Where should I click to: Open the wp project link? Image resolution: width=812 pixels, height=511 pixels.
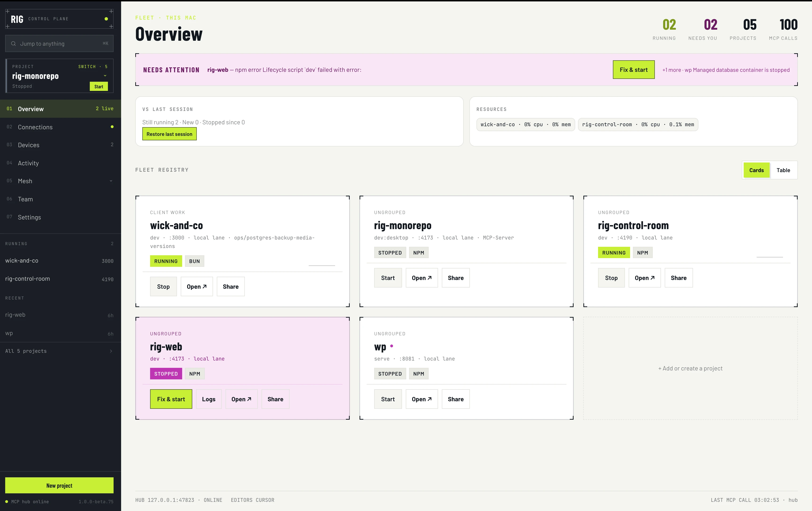pyautogui.click(x=422, y=399)
